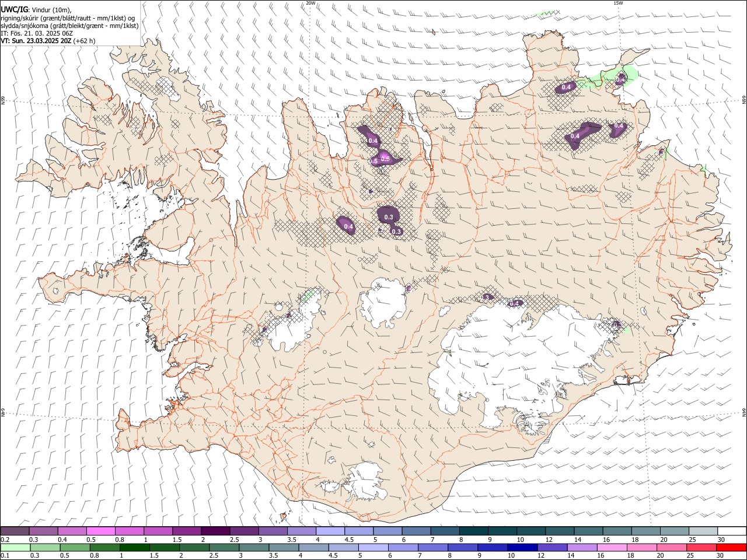Screen dimensions: 747x560
Task: Click the '20W' longitude label
Action: coord(310,3)
